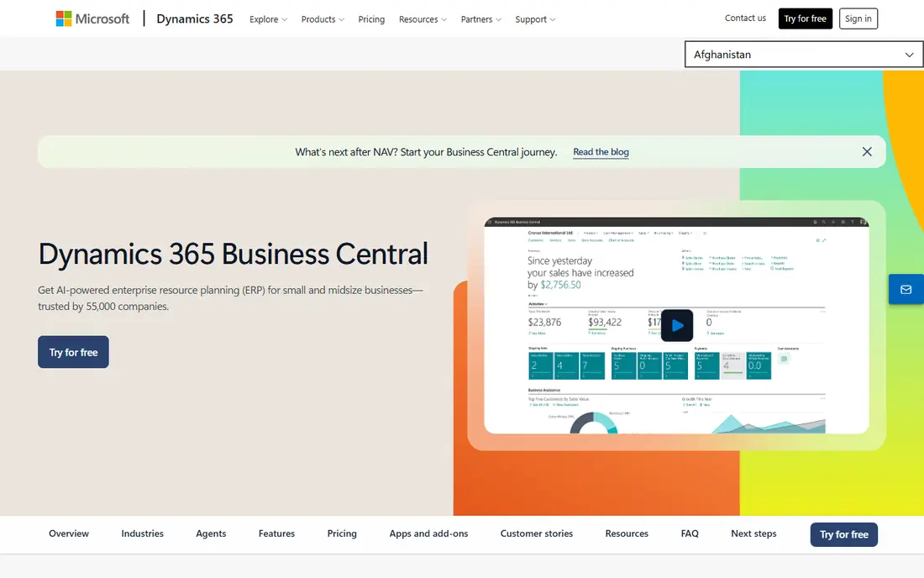The height and width of the screenshot is (578, 924).
Task: Select the Industries tab
Action: (x=143, y=533)
